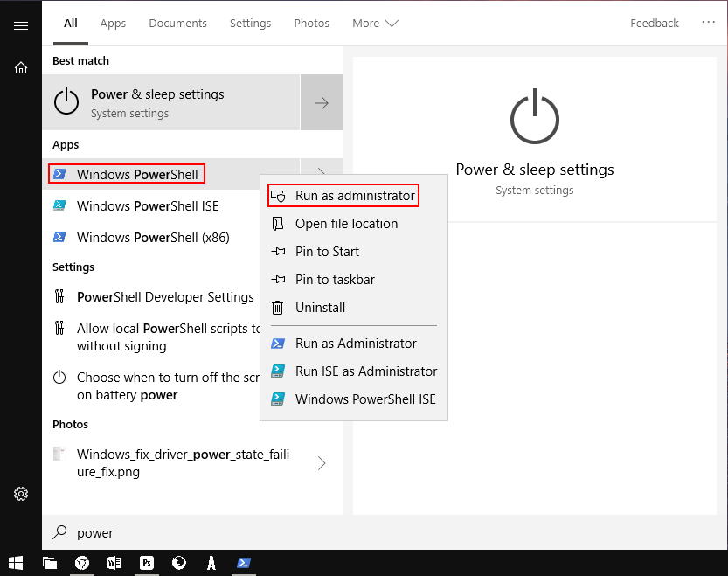Open Word from the taskbar

pyautogui.click(x=114, y=563)
